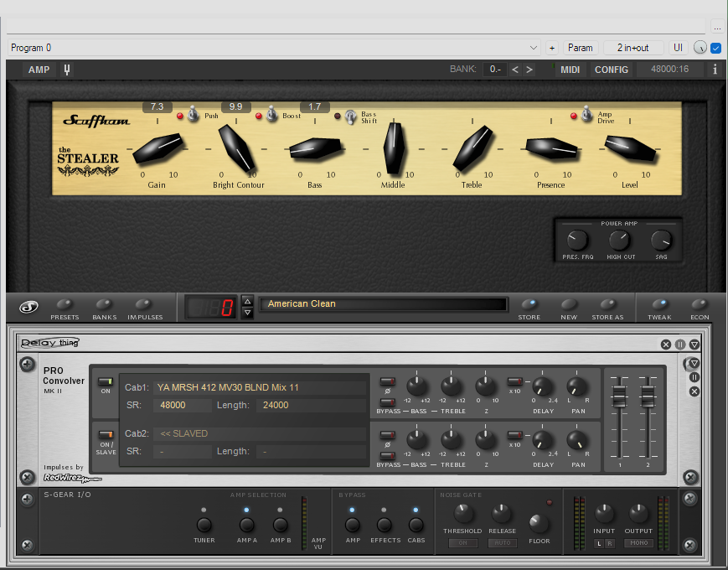This screenshot has width=728, height=570.
Task: Open the MIDI settings
Action: [x=571, y=70]
